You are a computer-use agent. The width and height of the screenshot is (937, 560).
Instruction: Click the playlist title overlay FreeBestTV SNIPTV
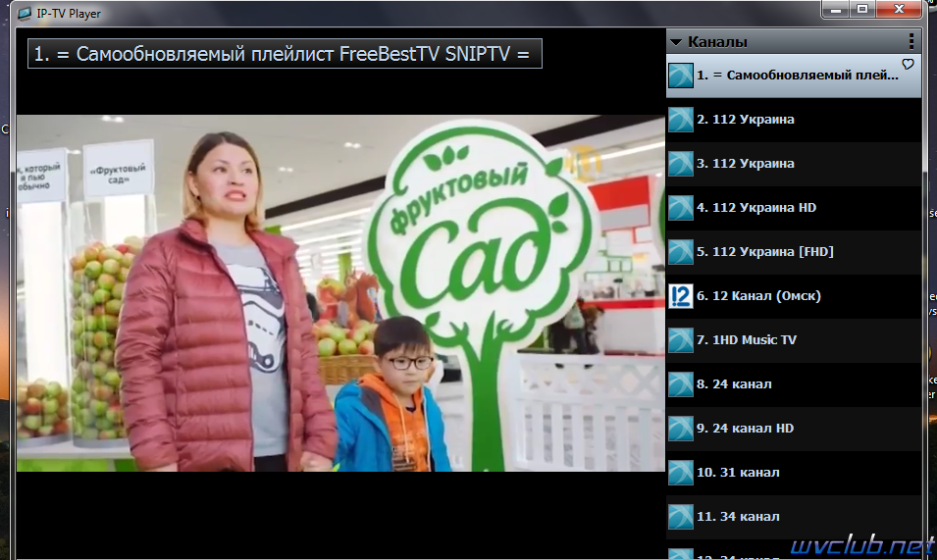285,54
